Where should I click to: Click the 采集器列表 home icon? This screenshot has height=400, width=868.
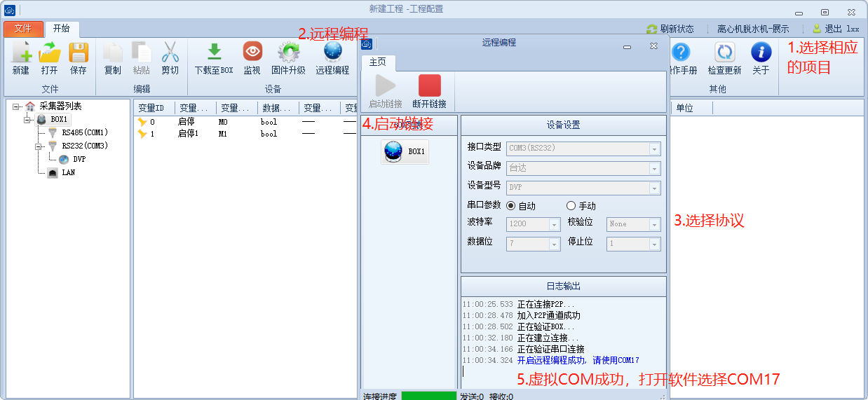(x=30, y=106)
